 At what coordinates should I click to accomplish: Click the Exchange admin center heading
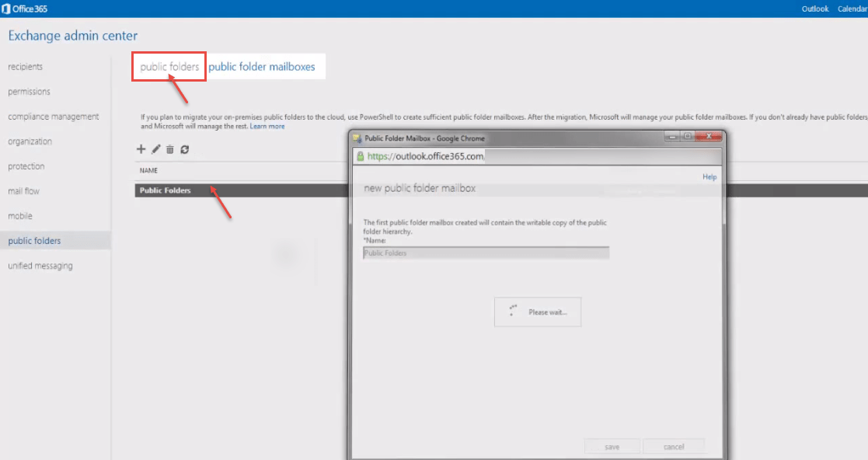(x=72, y=36)
